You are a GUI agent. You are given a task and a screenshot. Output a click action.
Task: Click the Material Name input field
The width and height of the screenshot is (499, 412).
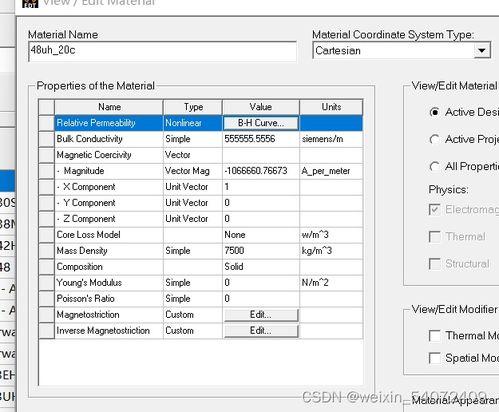(162, 51)
